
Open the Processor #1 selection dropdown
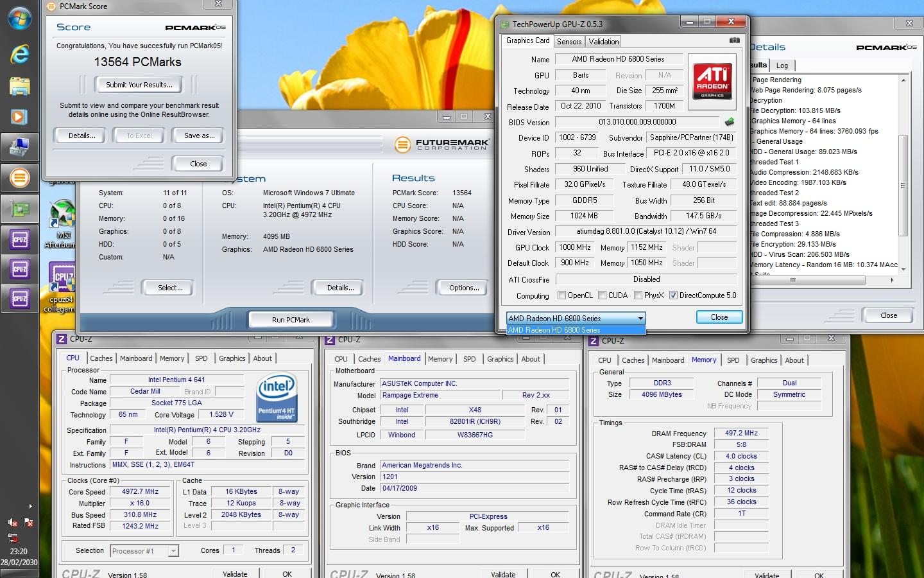tap(144, 551)
